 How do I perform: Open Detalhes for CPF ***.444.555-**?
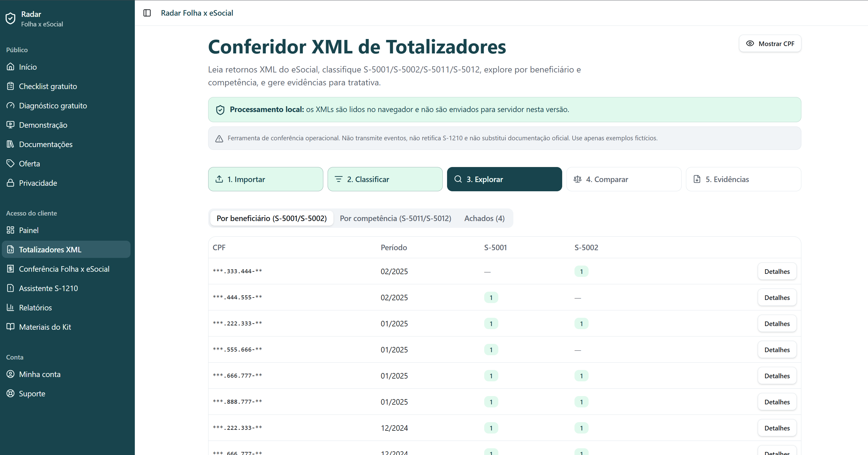[x=777, y=297]
